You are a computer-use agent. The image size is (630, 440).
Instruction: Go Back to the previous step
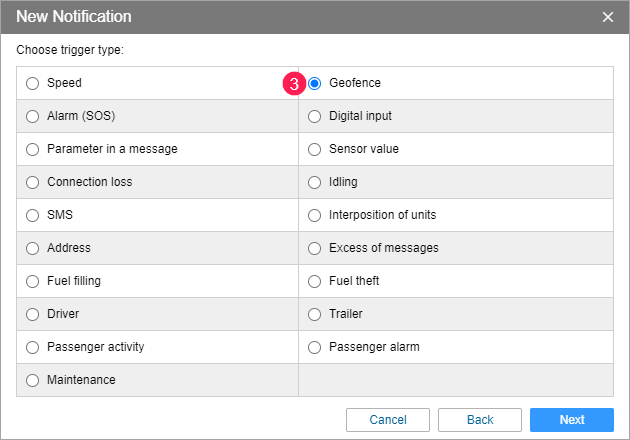[480, 420]
